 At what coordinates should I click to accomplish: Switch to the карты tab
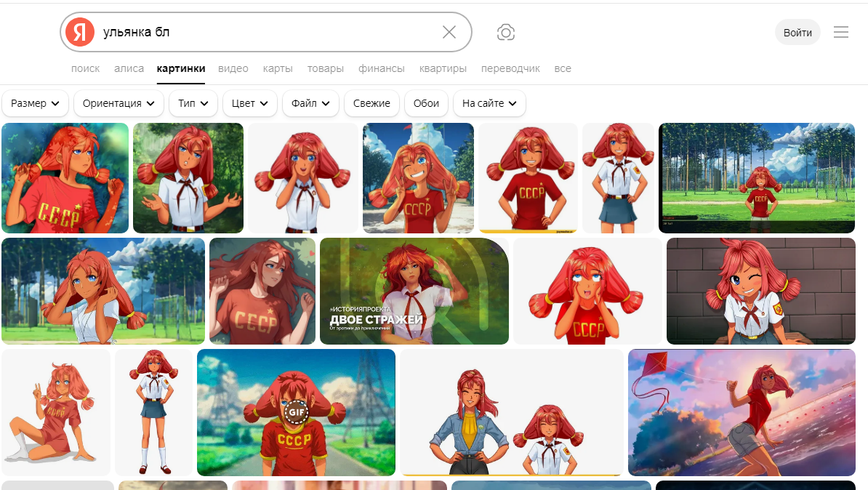(x=278, y=68)
